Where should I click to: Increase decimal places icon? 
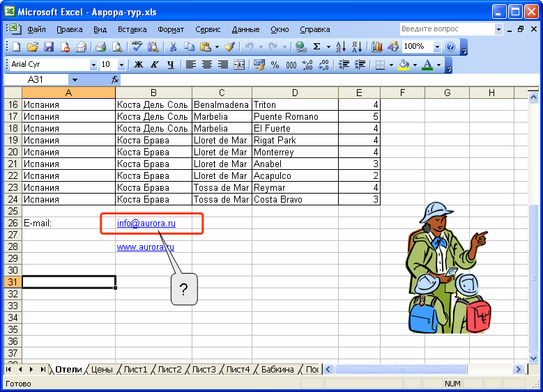307,65
